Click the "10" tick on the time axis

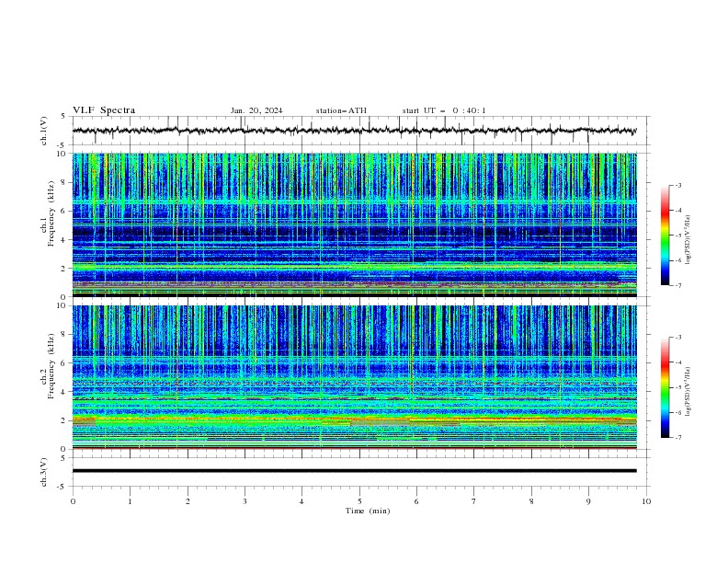[x=646, y=501]
